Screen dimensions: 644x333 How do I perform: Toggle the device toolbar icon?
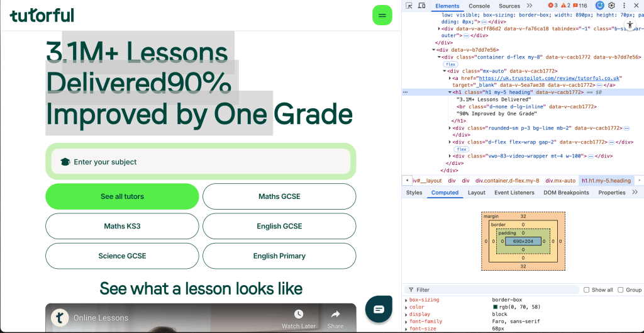[x=422, y=6]
